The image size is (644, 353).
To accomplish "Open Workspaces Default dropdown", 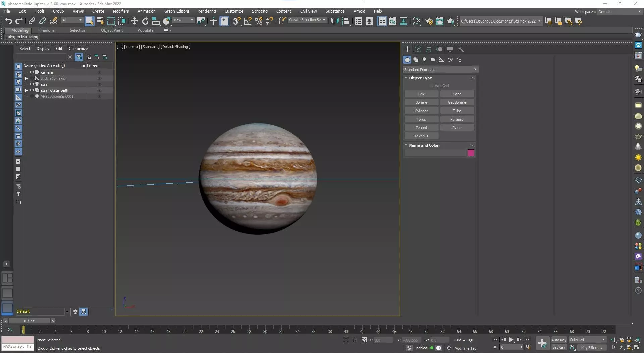I will coord(620,12).
